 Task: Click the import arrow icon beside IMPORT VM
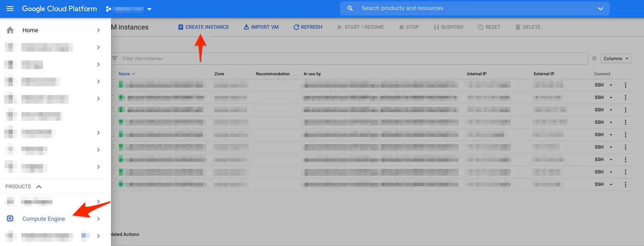click(x=246, y=27)
